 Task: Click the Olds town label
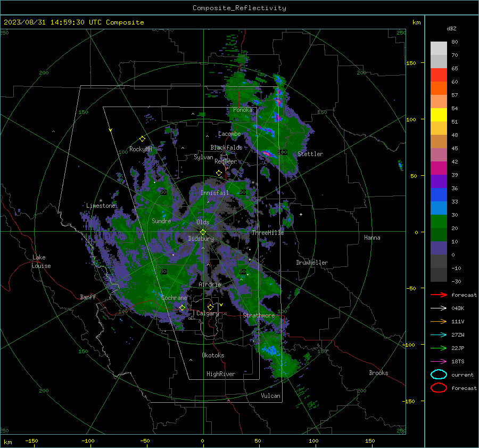click(203, 222)
